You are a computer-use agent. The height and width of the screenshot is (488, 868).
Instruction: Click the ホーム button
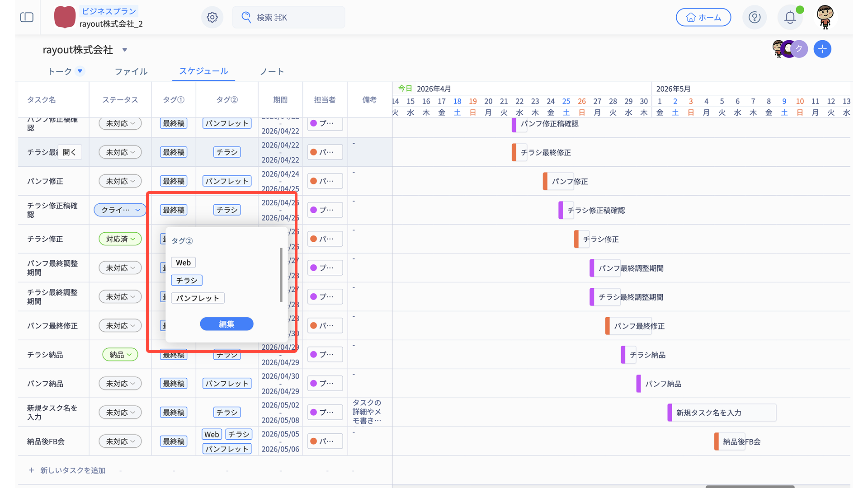point(703,17)
